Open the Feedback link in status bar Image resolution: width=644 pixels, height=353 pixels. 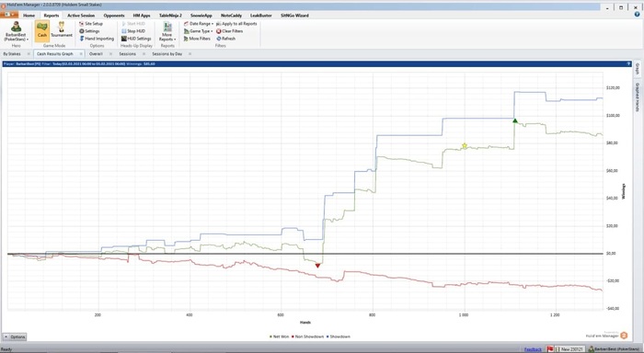coord(533,349)
